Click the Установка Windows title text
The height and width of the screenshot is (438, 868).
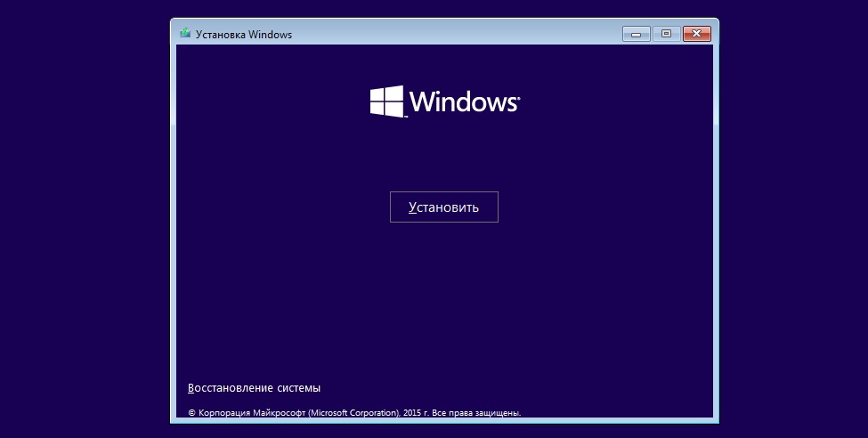[x=244, y=35]
